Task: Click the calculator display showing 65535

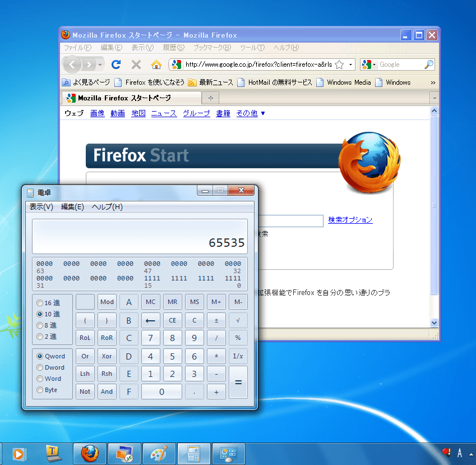Action: tap(140, 236)
